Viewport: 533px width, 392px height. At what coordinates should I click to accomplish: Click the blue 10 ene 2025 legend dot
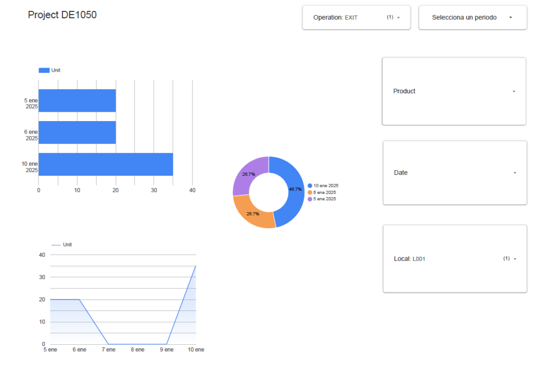tap(310, 186)
